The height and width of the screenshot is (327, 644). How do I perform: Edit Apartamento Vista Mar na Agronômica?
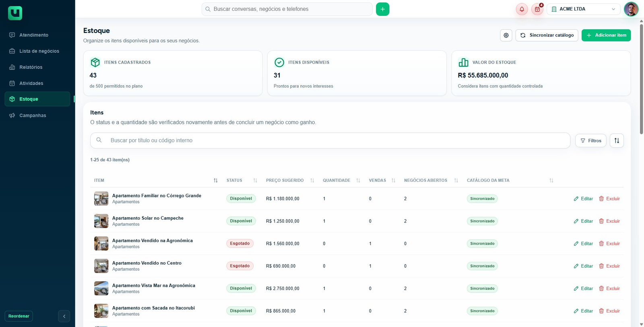click(583, 289)
